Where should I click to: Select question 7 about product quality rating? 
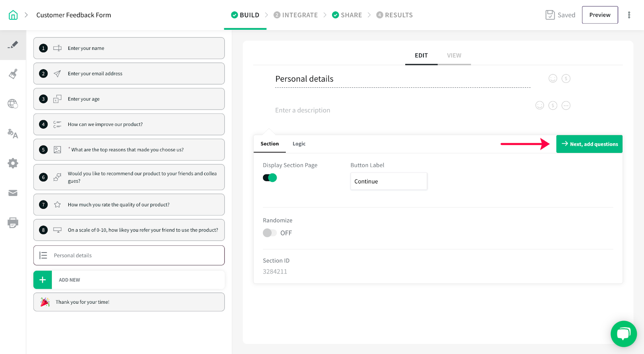tap(129, 205)
